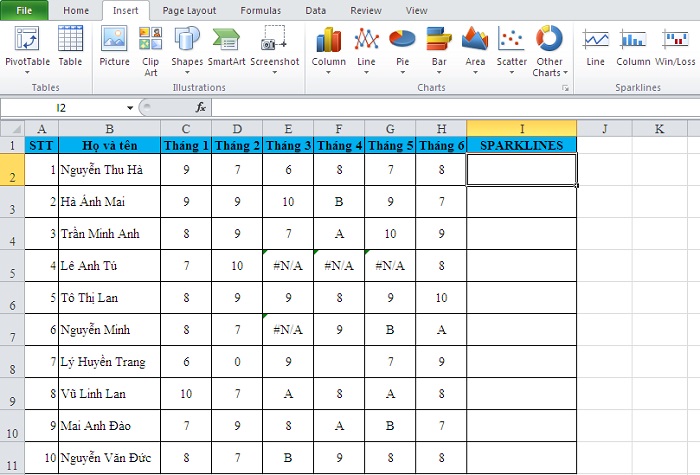This screenshot has width=700, height=475.
Task: Open the File tab
Action: (24, 10)
